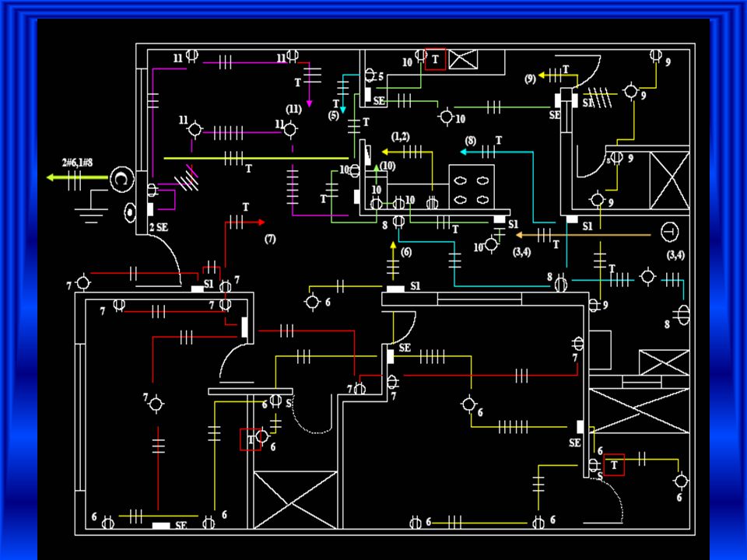The width and height of the screenshot is (747, 560).
Task: Select the magenta downward arrowhead
Action: coord(309,103)
